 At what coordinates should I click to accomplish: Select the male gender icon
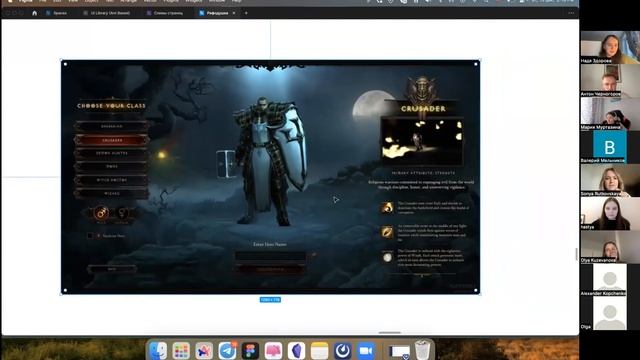101,213
